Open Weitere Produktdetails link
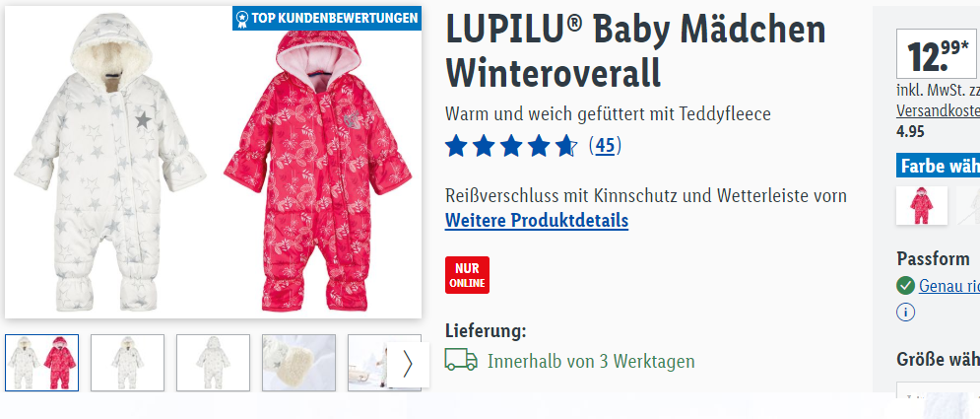980x419 pixels. 536,220
